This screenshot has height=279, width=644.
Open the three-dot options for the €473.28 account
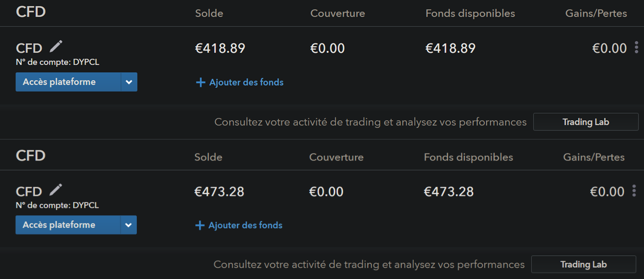[634, 191]
